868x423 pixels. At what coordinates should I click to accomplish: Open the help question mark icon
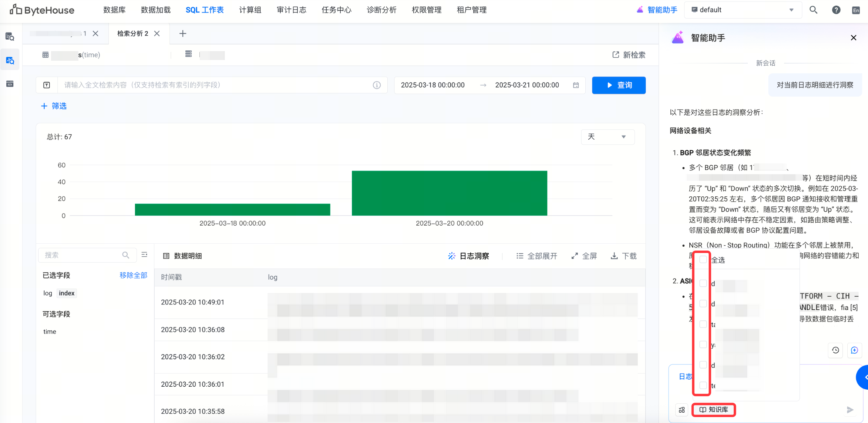pos(836,10)
